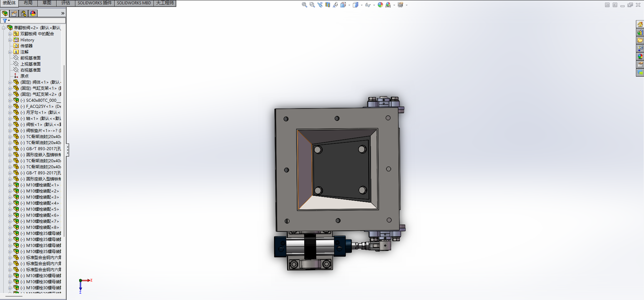Expand the (固定) 气缸支架<1> component
Viewport: 644px width, 300px height.
pos(10,88)
